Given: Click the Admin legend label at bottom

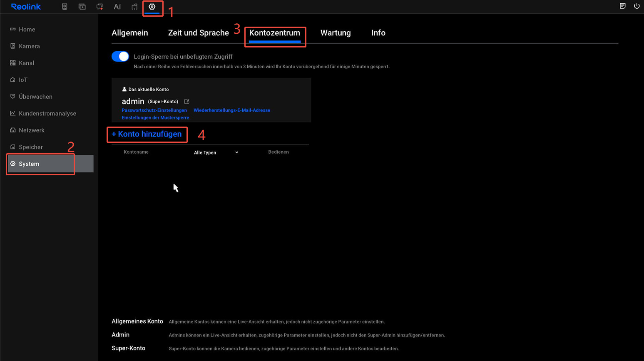Looking at the screenshot, I should (x=120, y=335).
